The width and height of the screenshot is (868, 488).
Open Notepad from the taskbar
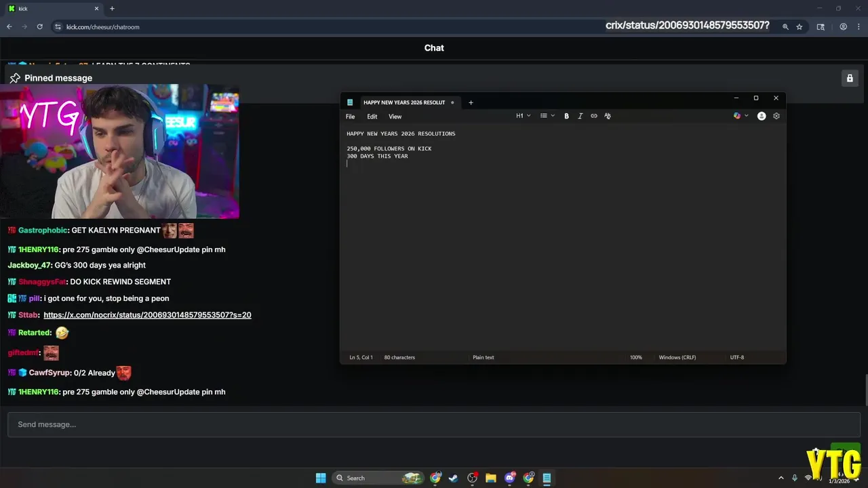(x=547, y=478)
